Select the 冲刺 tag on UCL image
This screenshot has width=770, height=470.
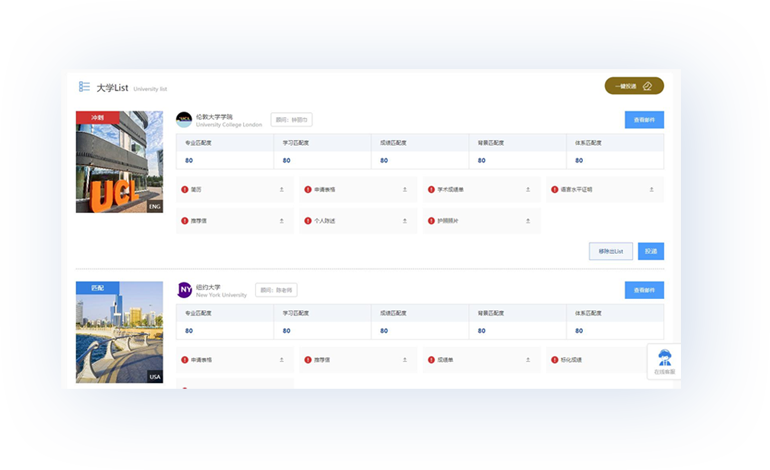point(97,117)
